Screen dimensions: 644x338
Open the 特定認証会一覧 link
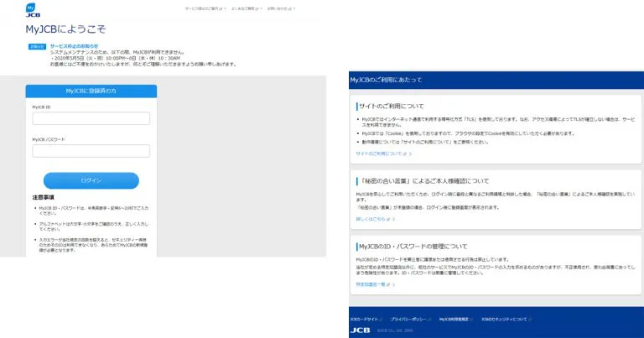[x=373, y=284]
